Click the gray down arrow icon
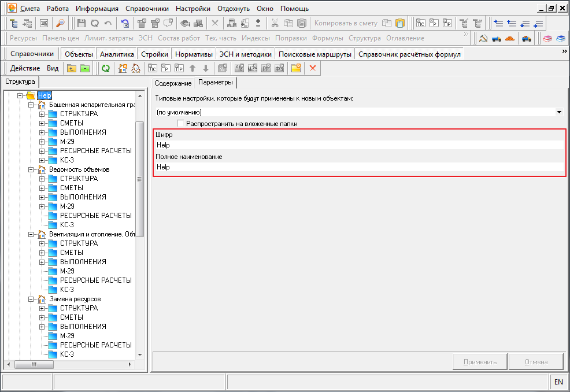 (205, 68)
